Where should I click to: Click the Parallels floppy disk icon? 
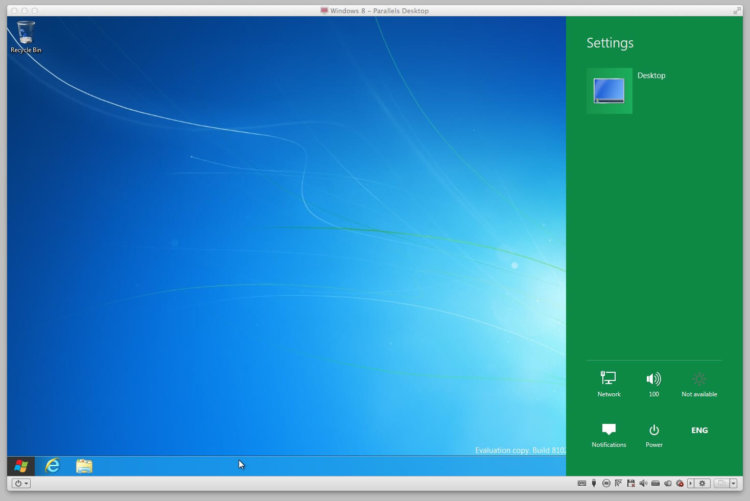coord(631,483)
